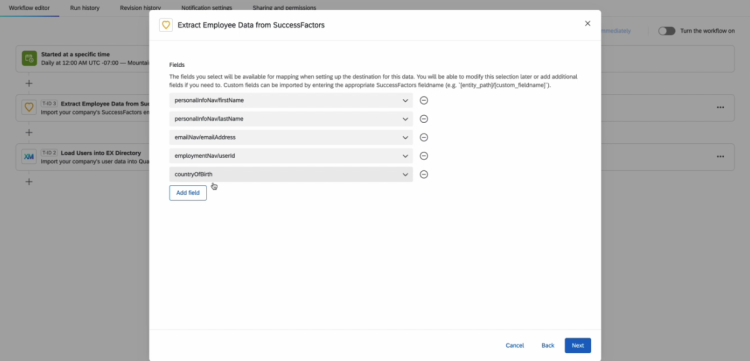This screenshot has width=750, height=361.
Task: Switch to Workflow editor tab
Action: (29, 8)
